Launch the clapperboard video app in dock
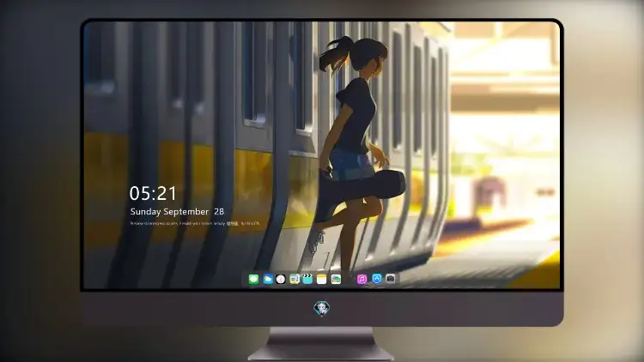 [x=307, y=280]
